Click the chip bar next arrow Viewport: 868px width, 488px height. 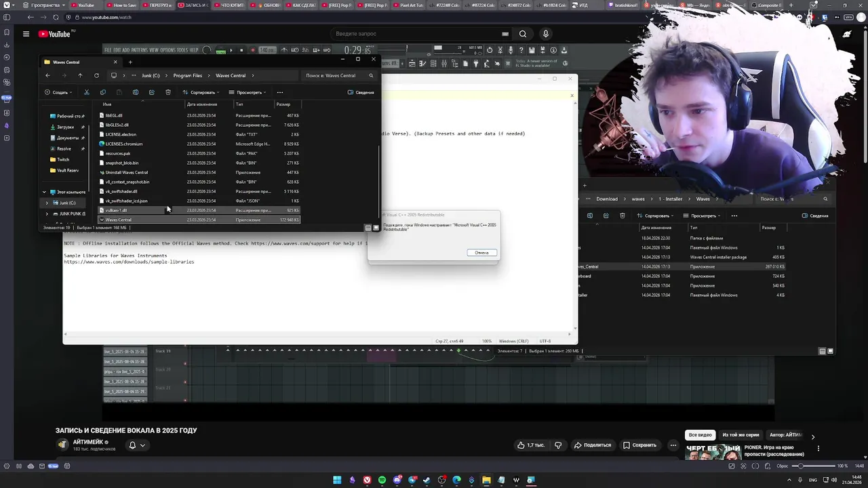(813, 437)
